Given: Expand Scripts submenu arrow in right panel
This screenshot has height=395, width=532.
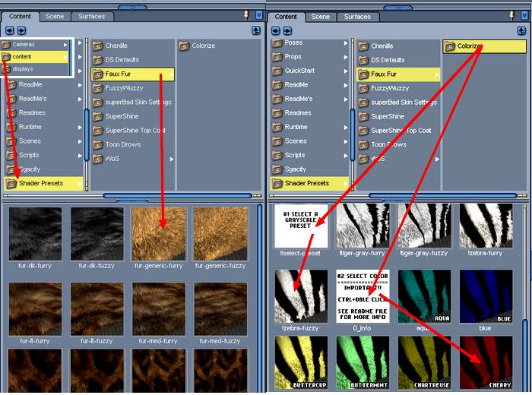Looking at the screenshot, I should click(345, 156).
